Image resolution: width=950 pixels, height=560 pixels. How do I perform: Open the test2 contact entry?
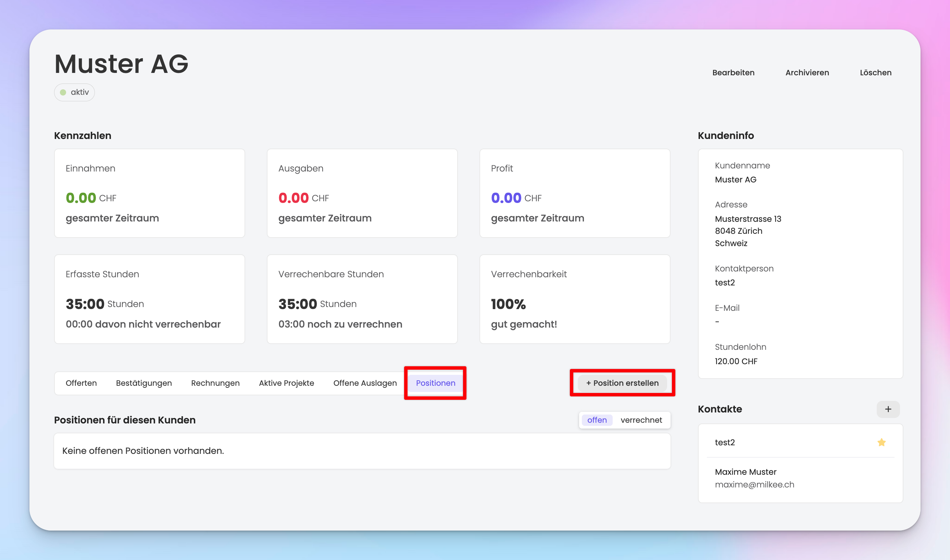point(725,442)
